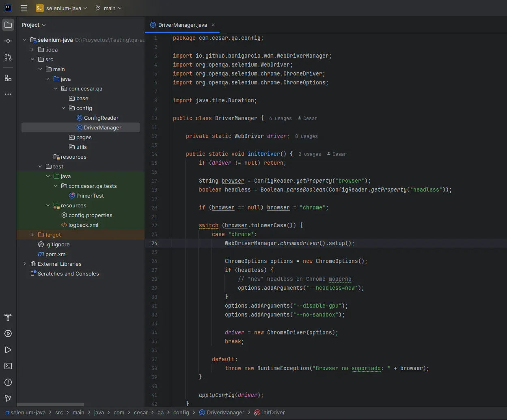The width and height of the screenshot is (507, 420).
Task: Click the 4 usages inline hint
Action: (280, 118)
